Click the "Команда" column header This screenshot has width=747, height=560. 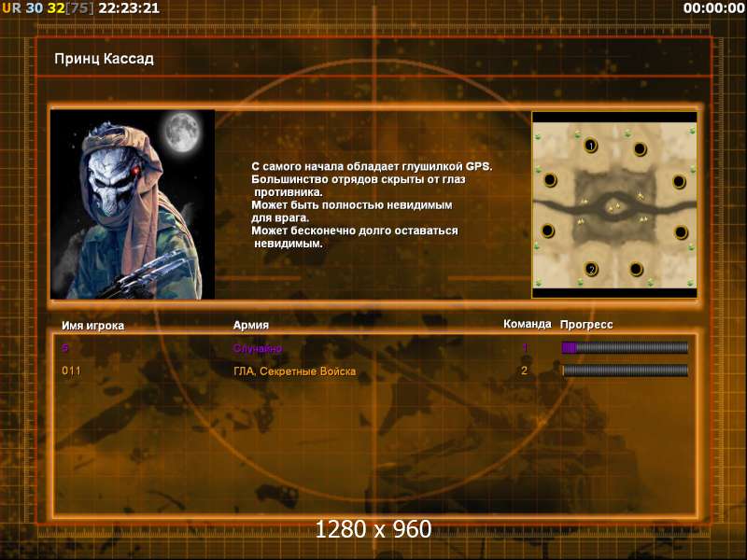pos(527,324)
